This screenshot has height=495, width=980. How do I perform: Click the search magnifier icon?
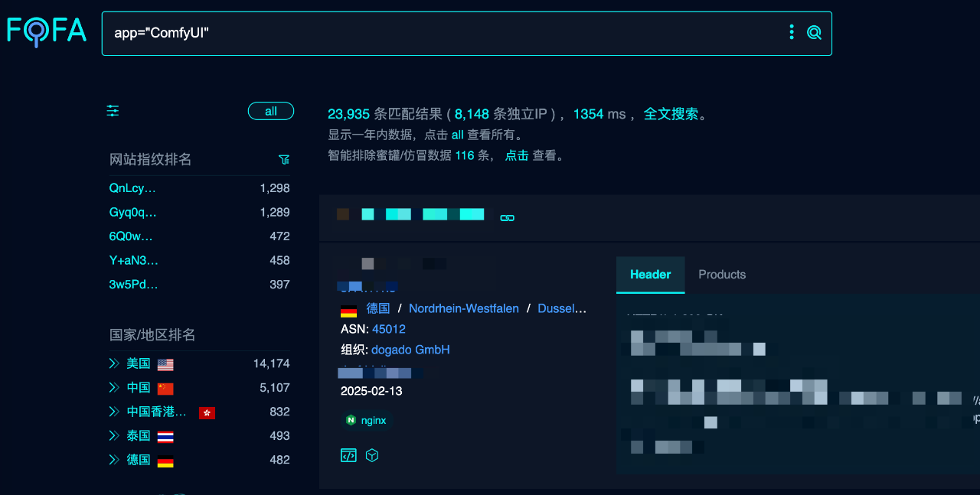point(814,32)
